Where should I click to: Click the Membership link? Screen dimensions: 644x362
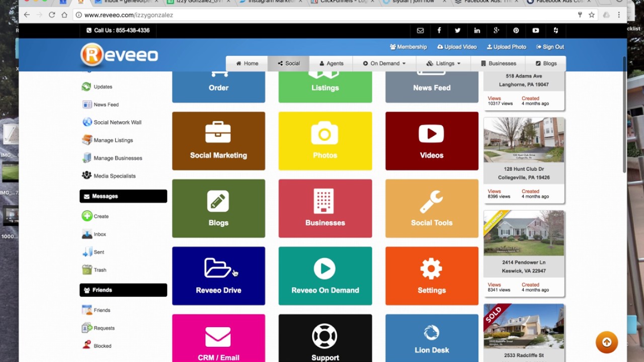(408, 47)
